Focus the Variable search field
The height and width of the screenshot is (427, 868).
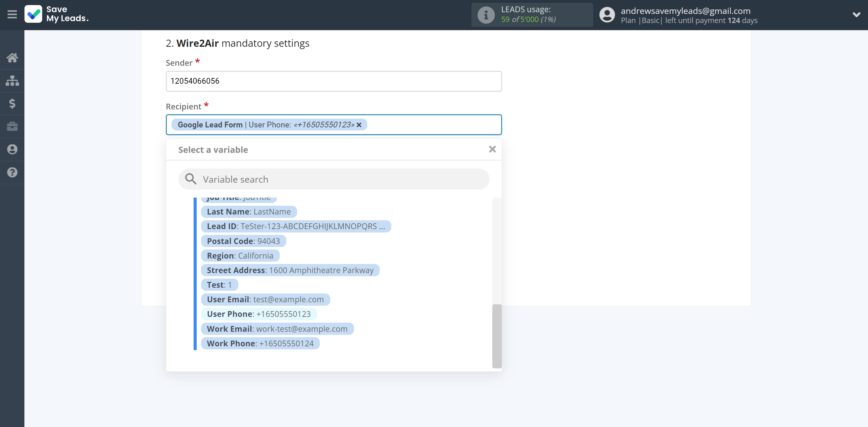(334, 179)
